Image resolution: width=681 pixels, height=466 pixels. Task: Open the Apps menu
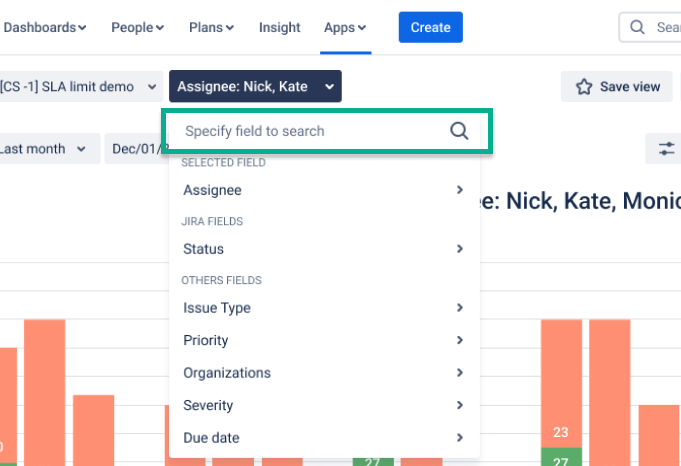[345, 28]
